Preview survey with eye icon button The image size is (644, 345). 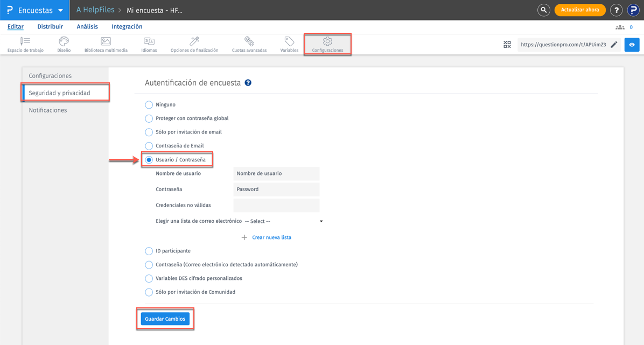632,44
